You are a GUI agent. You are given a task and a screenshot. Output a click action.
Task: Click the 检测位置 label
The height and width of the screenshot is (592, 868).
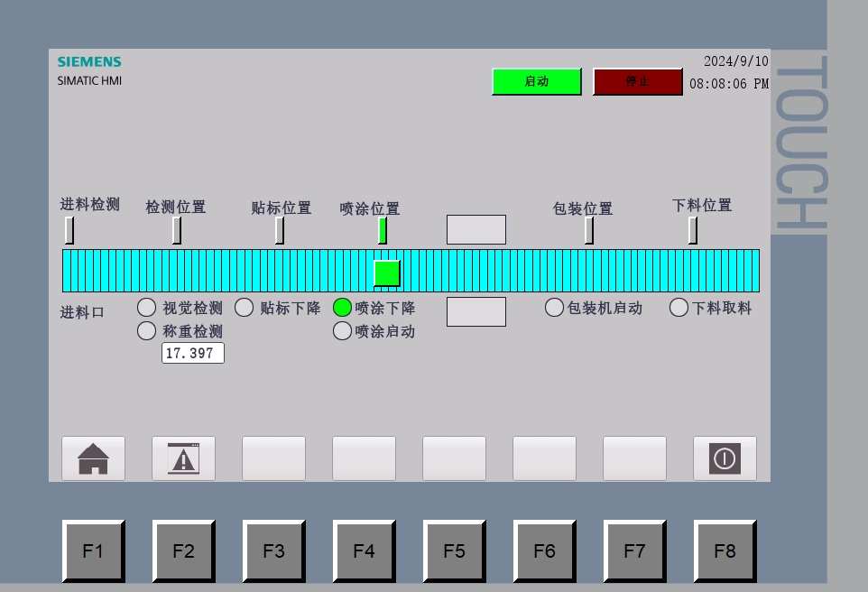coord(175,208)
